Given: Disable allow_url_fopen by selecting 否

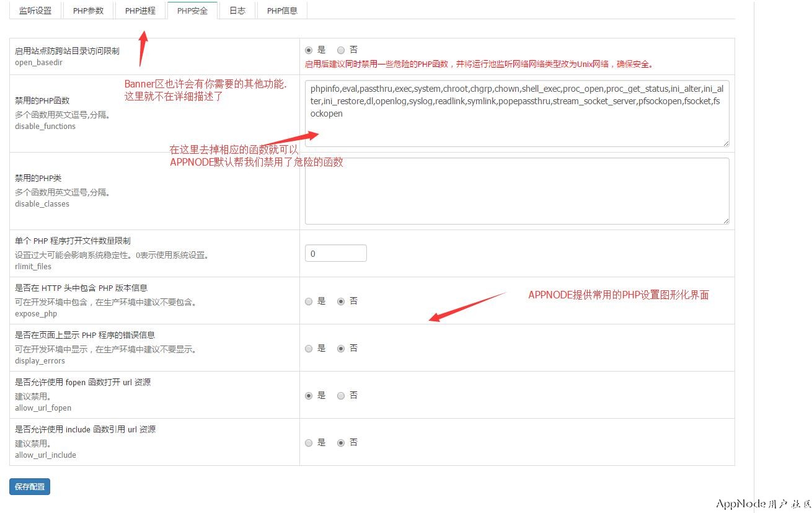Looking at the screenshot, I should (341, 396).
